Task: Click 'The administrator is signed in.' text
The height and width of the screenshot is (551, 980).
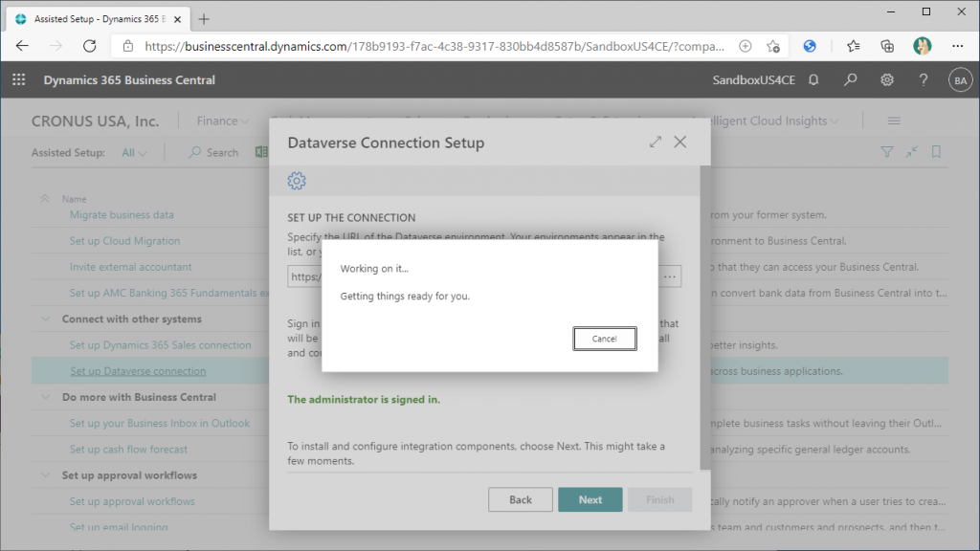Action: 364,399
